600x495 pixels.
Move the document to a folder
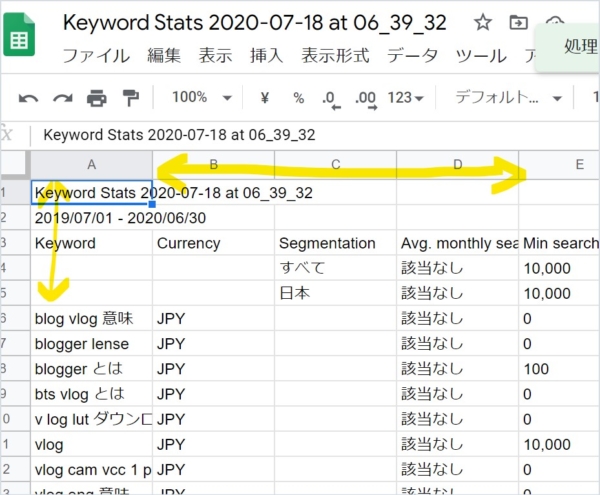coord(518,22)
